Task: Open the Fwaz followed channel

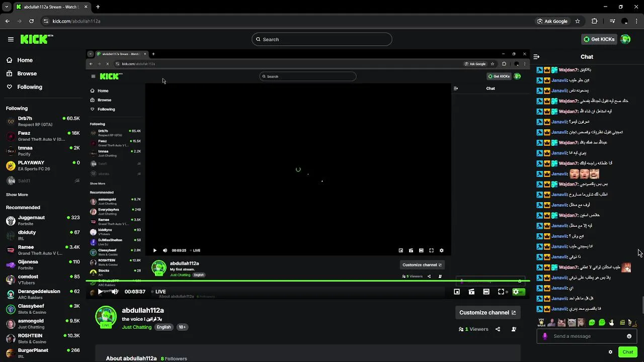Action: coord(43,136)
